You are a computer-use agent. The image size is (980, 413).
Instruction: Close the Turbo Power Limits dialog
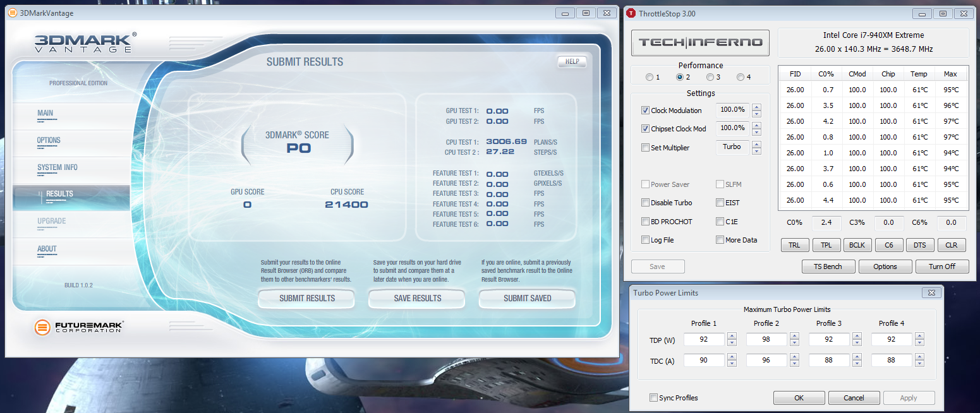[x=931, y=292]
